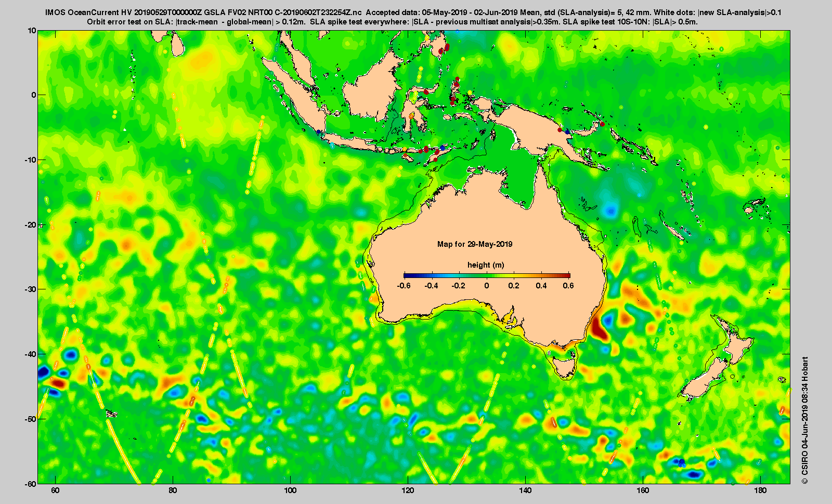Click the -10 latitude axis label

(x=31, y=160)
